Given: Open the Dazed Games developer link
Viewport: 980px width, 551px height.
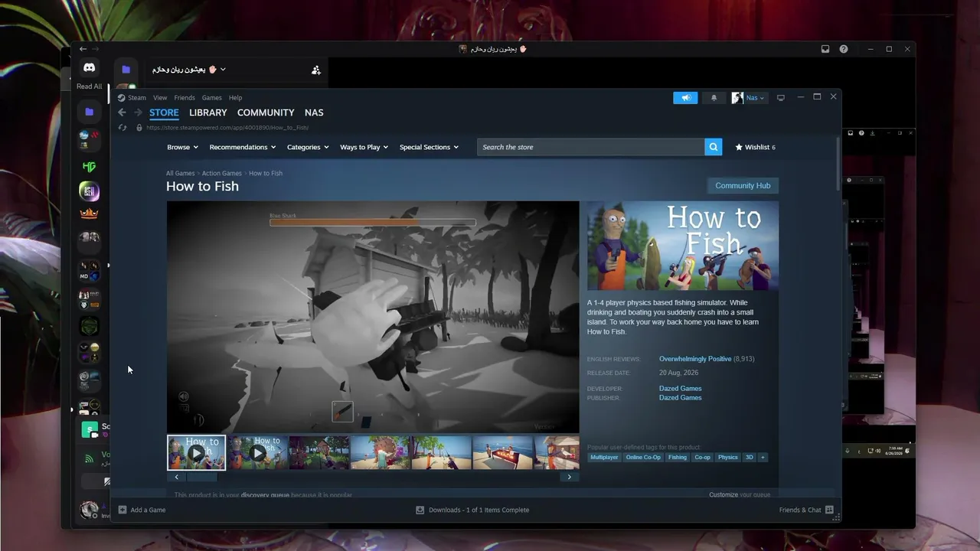Looking at the screenshot, I should tap(681, 389).
